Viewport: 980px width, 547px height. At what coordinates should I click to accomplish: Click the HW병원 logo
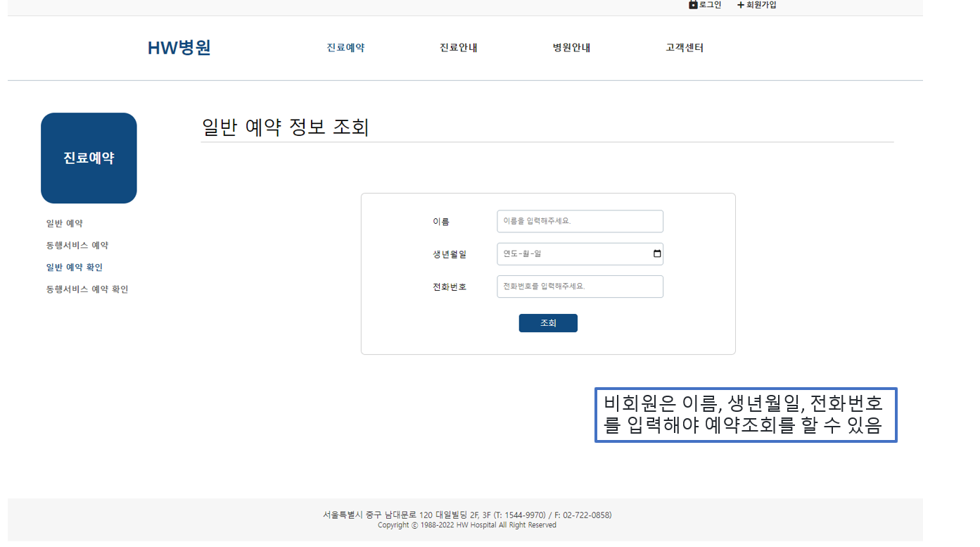pyautogui.click(x=180, y=47)
